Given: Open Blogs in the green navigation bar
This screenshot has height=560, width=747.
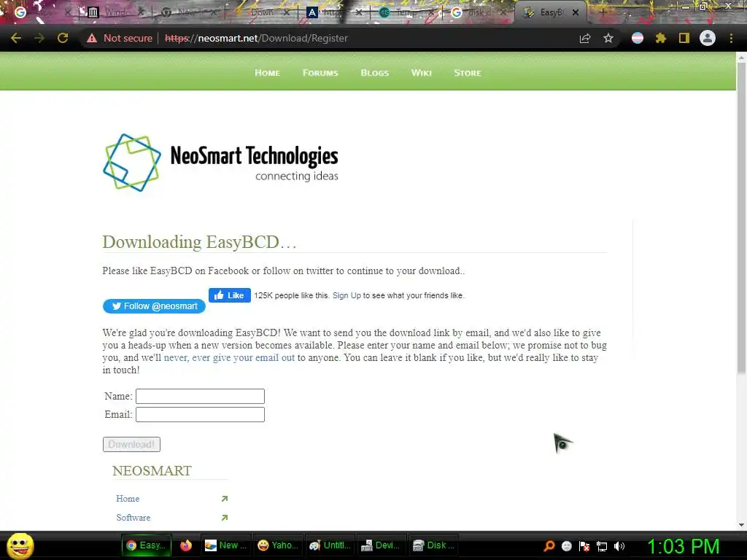Looking at the screenshot, I should click(x=374, y=73).
